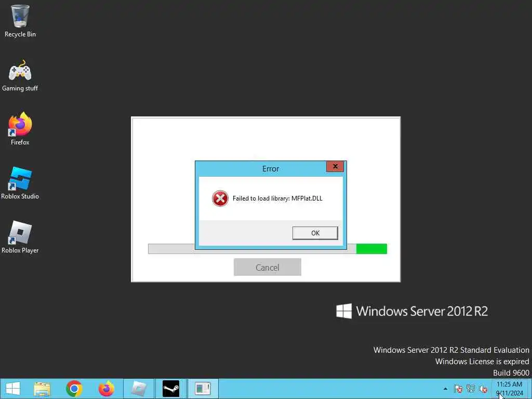
Task: Click 'Failed to load library: MFPlat.DLL' text
Action: point(277,198)
